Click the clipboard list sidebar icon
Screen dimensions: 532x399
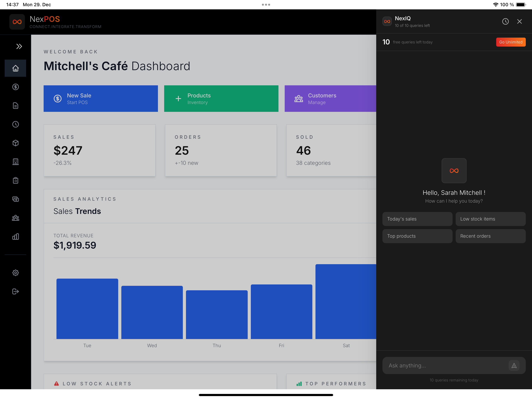tap(15, 180)
